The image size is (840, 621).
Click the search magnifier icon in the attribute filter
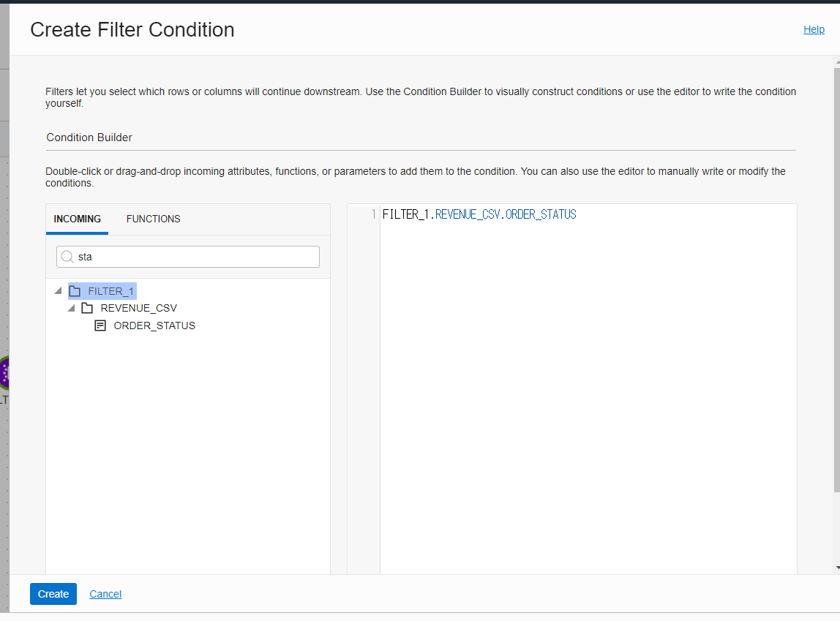pos(67,257)
